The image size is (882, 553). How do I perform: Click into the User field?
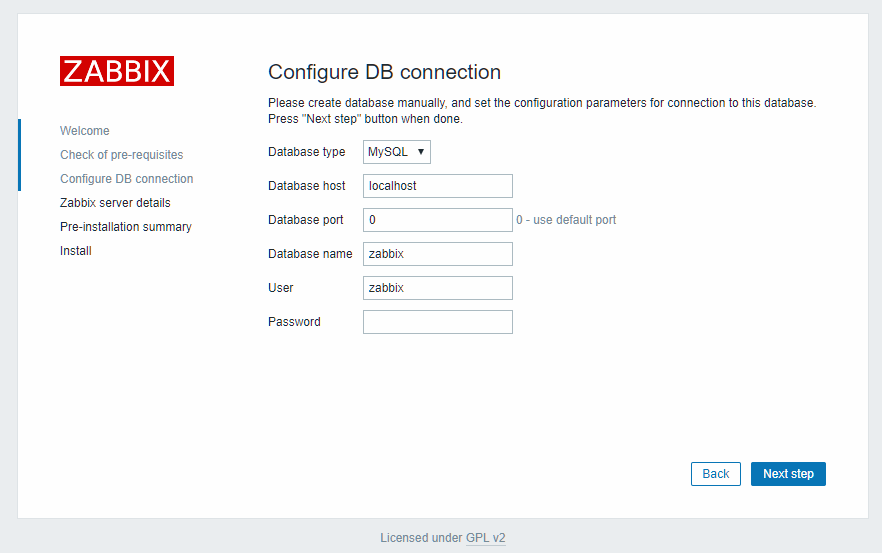point(438,287)
